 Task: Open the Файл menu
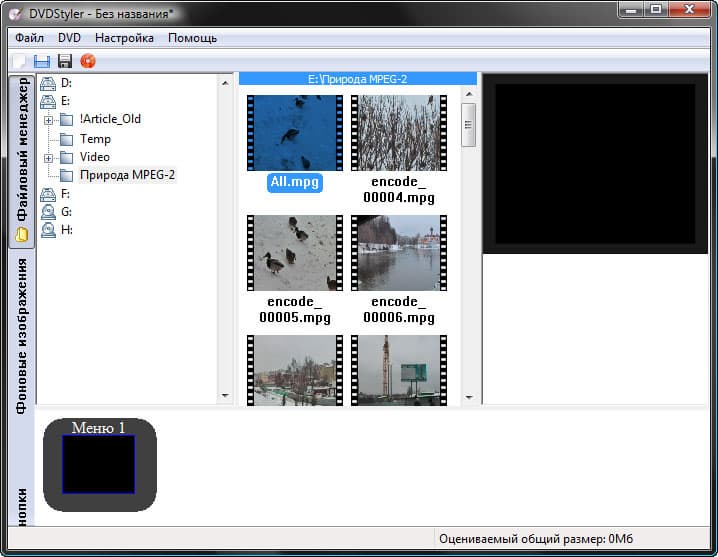(29, 38)
